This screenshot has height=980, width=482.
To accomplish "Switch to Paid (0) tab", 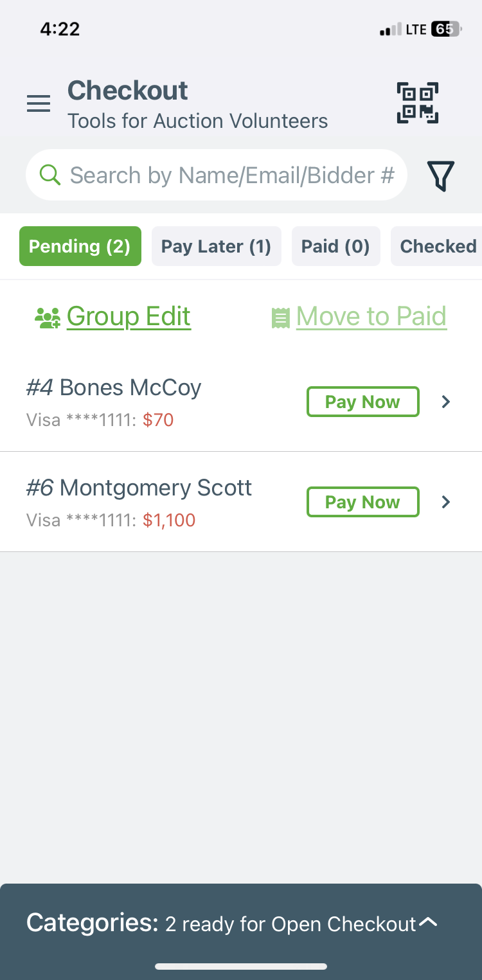I will [336, 246].
